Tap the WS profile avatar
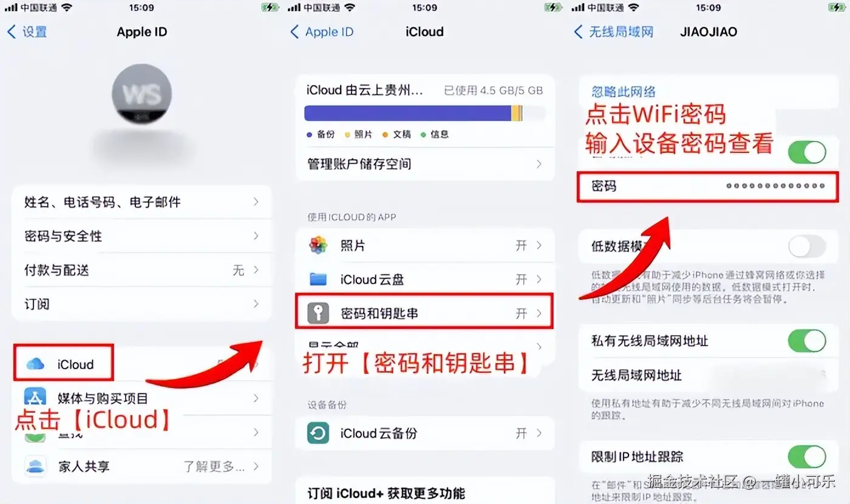Viewport: 850px width, 504px height. pyautogui.click(x=141, y=94)
